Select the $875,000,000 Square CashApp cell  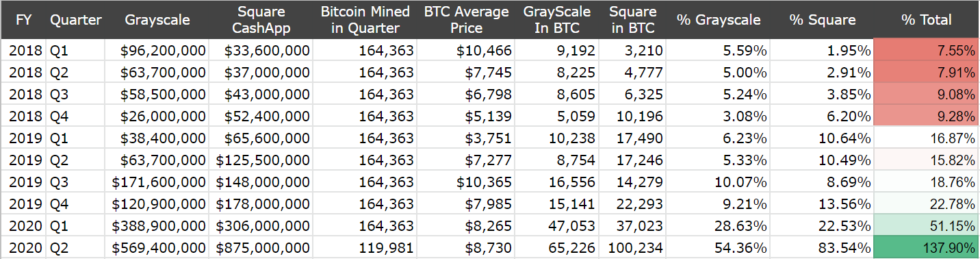(x=260, y=248)
